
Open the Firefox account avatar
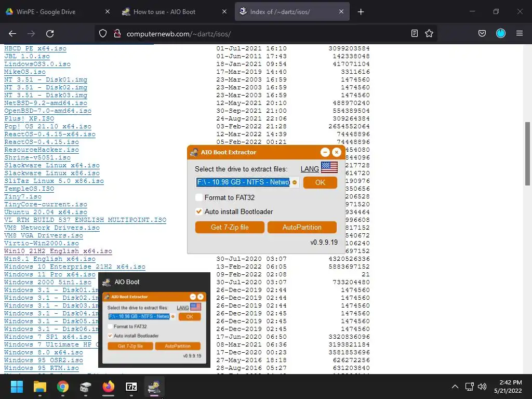coord(500,33)
